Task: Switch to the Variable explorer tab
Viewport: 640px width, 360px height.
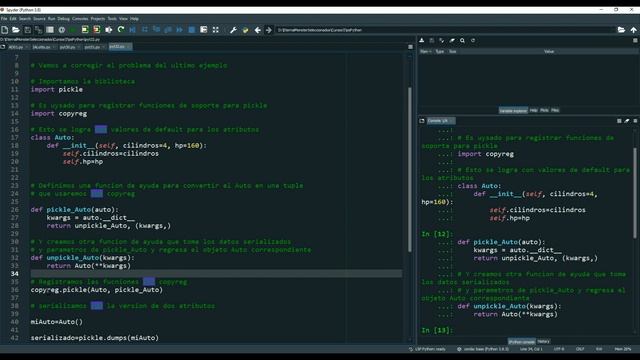Action: pos(513,111)
